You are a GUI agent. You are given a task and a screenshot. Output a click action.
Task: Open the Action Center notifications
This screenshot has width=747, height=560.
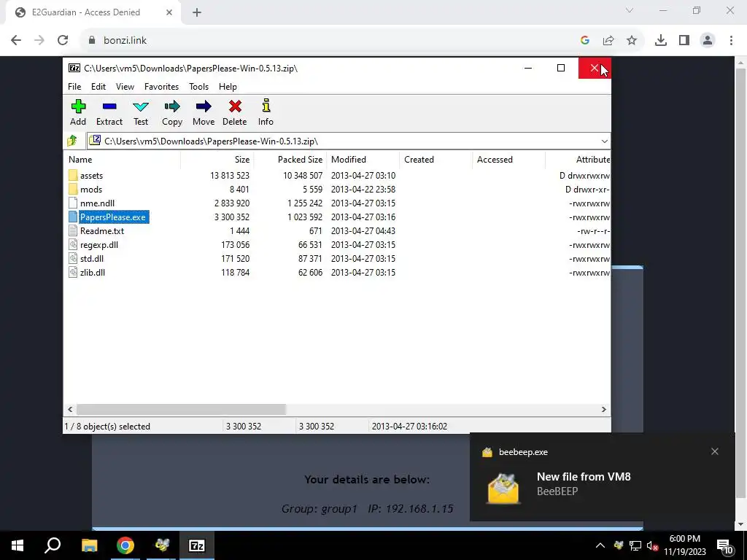click(x=726, y=545)
